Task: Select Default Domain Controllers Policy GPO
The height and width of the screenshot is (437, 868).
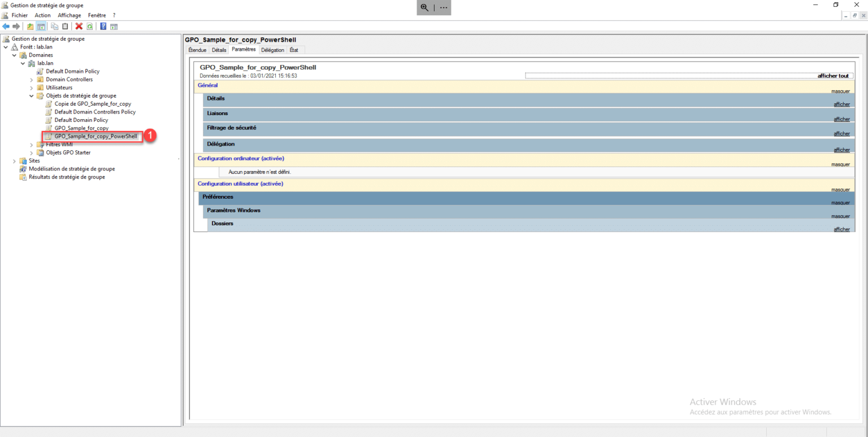Action: (x=95, y=112)
